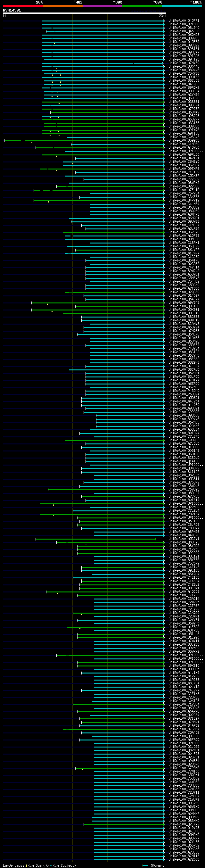This screenshot has height=868, width=205.
Task: Select label UniRef100_C2U7T1
Action: click(184, 792)
